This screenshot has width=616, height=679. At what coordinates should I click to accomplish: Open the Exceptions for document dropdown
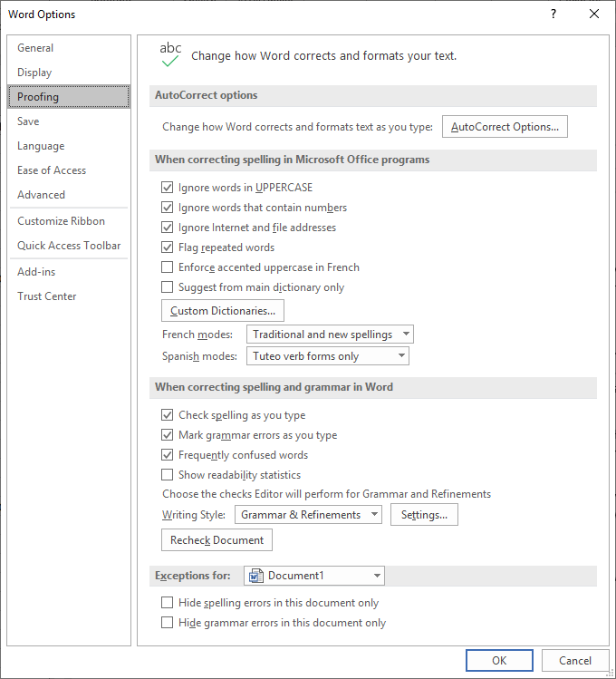point(314,576)
